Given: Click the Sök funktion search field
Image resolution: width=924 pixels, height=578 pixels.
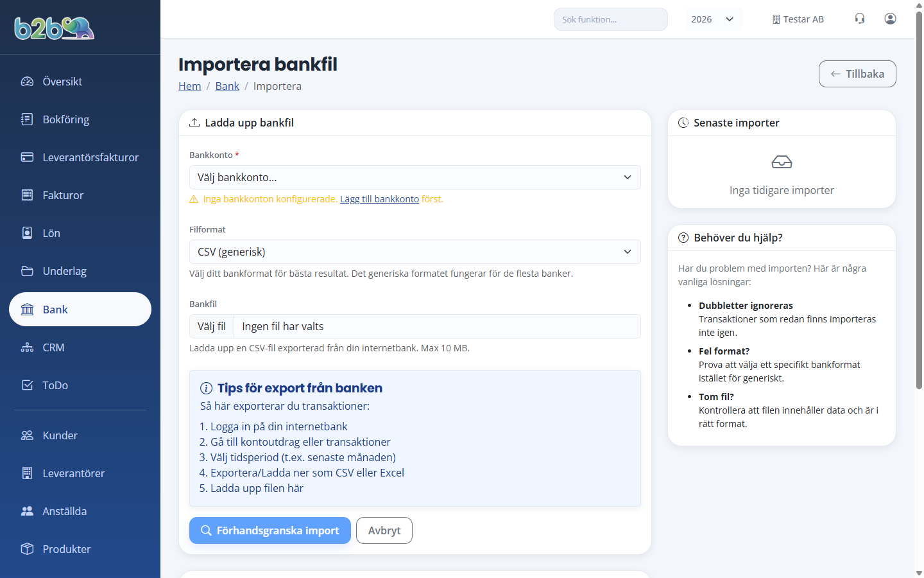Looking at the screenshot, I should [x=611, y=19].
